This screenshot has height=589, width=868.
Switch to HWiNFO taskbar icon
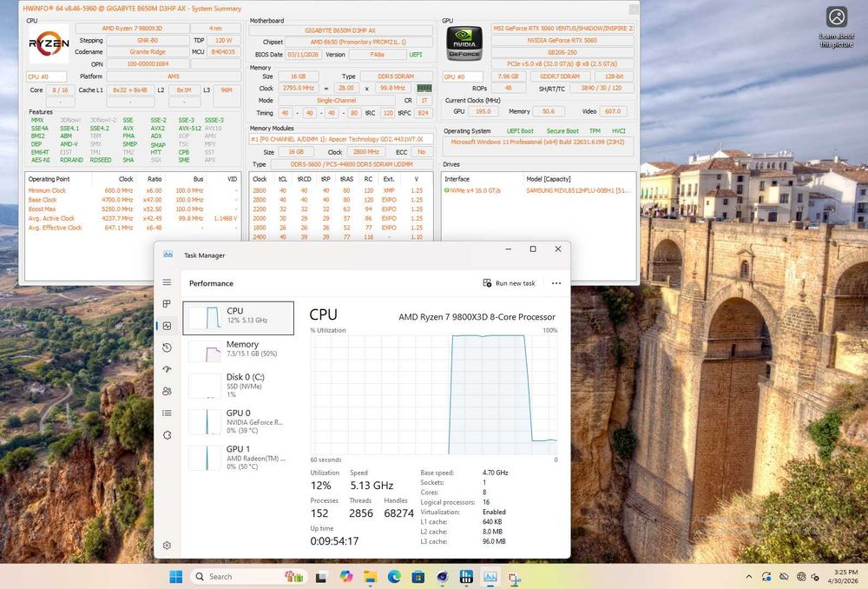(x=466, y=577)
